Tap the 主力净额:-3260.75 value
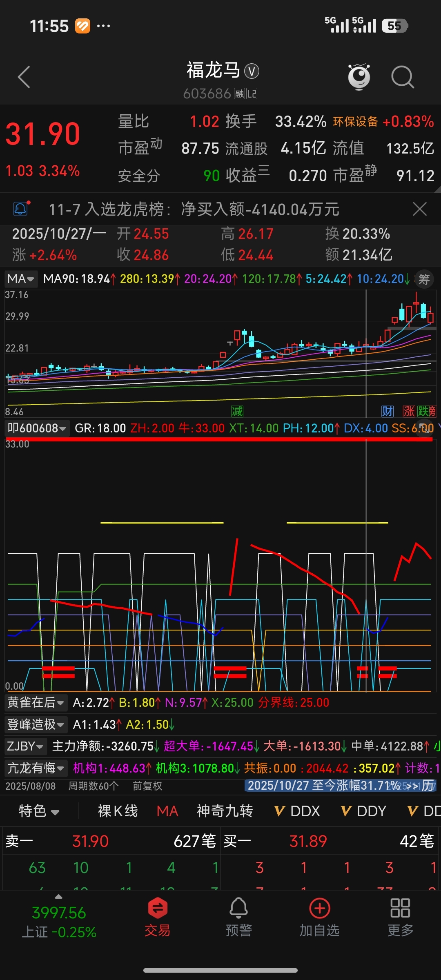Image resolution: width=441 pixels, height=980 pixels. tap(106, 746)
